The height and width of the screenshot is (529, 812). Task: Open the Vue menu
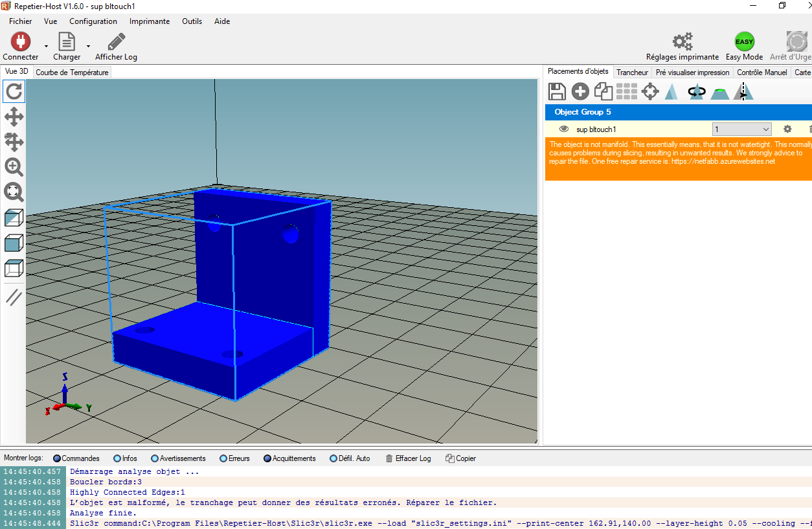pyautogui.click(x=51, y=21)
